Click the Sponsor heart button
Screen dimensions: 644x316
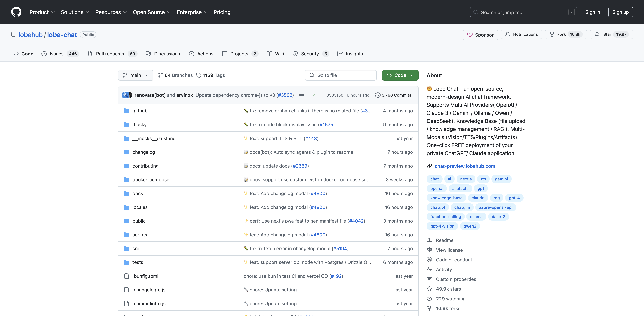[480, 35]
